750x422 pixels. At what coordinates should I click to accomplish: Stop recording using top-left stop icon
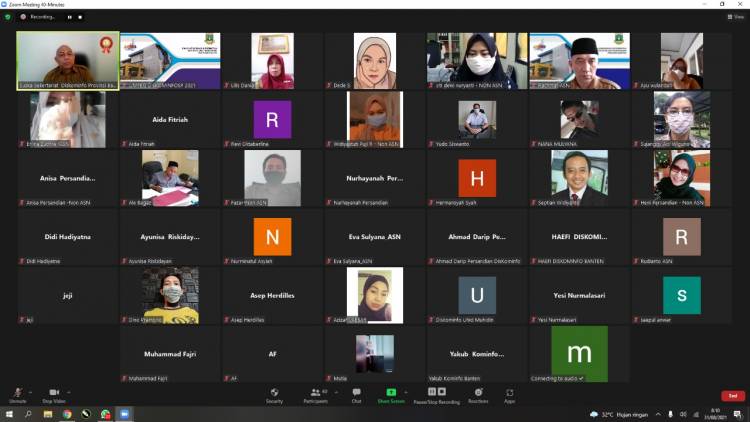coord(81,17)
